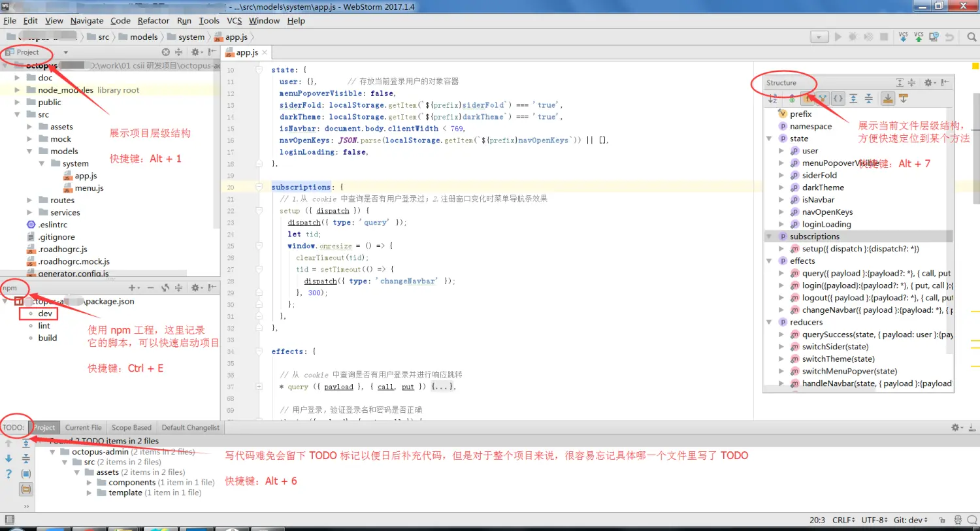The height and width of the screenshot is (531, 980).
Task: Collapse the effects node in Structure panel
Action: [769, 261]
